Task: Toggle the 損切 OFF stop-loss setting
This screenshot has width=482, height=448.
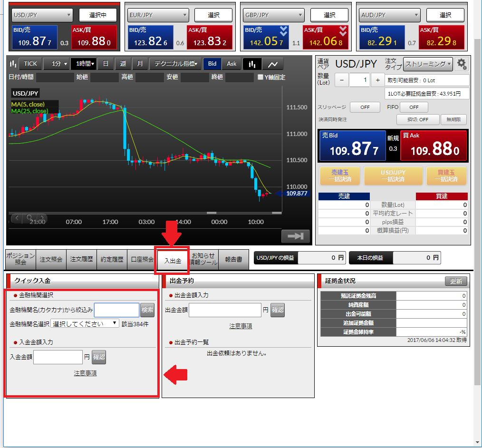Action: click(418, 119)
